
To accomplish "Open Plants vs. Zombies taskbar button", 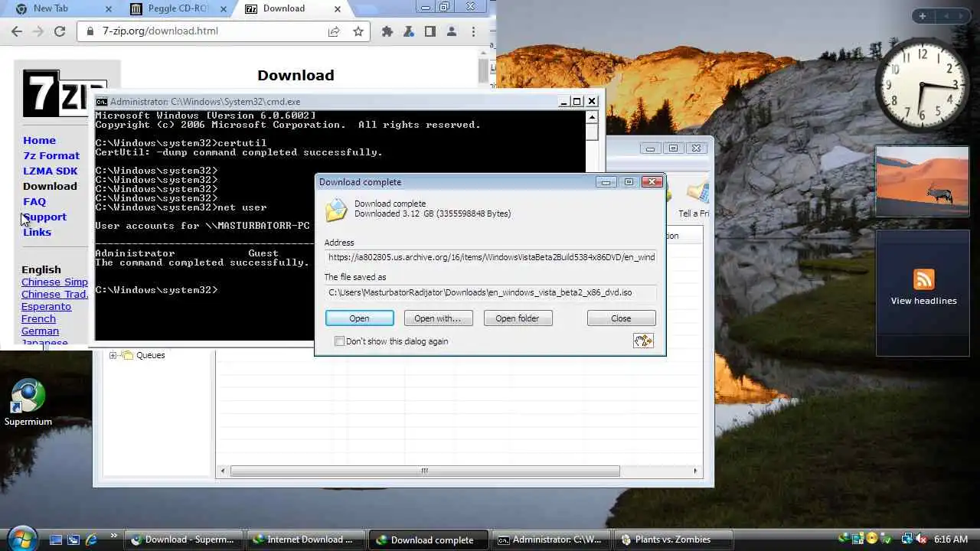I will pos(672,540).
